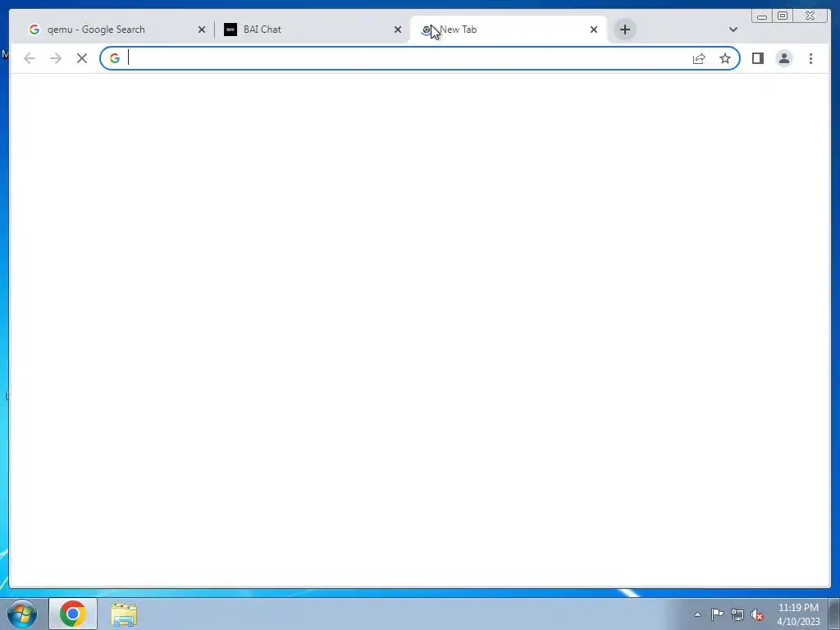Minimize the Chrome window
840x630 pixels.
(762, 16)
